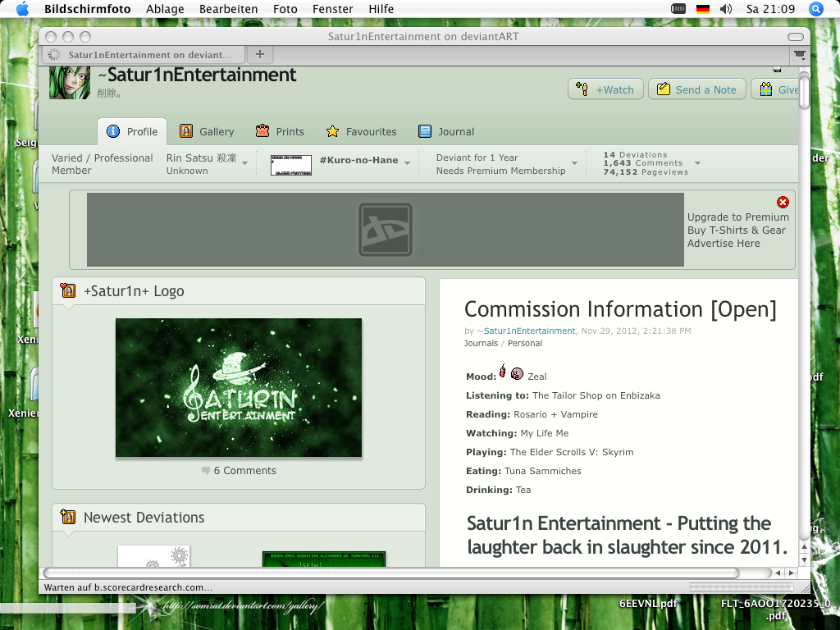Click the Satur1nEntertainment green-haired avatar

(70, 83)
